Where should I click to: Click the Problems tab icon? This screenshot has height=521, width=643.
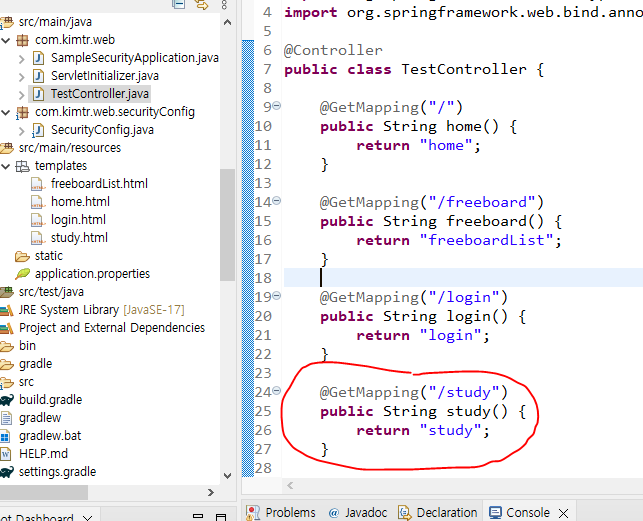pyautogui.click(x=253, y=513)
